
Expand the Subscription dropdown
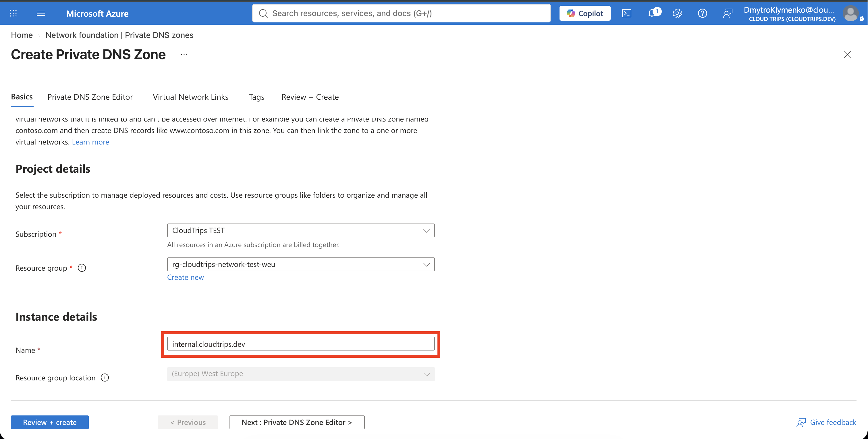pos(300,231)
